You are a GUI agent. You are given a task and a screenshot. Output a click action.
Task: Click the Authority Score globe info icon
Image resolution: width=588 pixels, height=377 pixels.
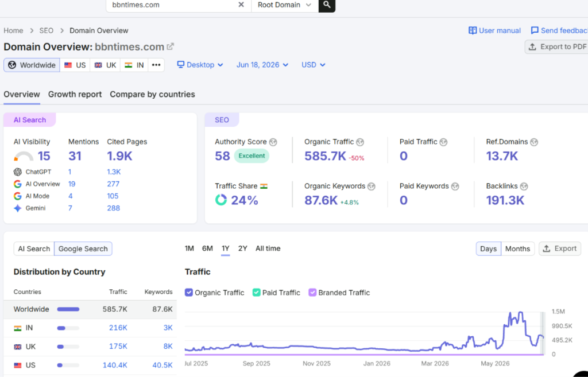273,142
